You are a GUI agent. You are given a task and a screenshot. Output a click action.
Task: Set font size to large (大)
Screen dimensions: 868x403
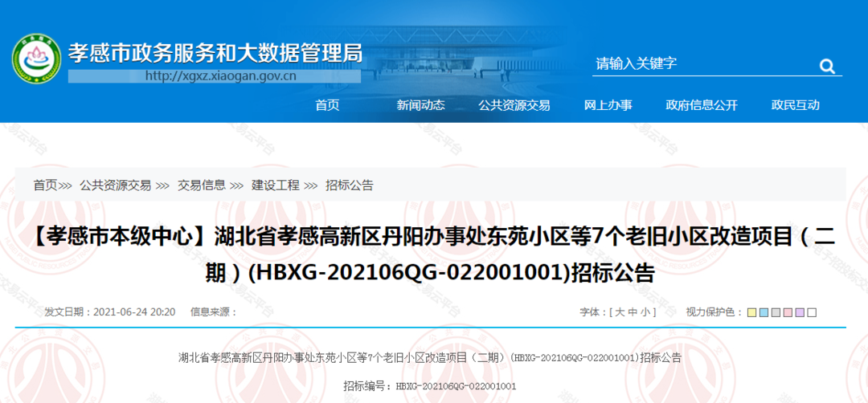(x=620, y=311)
